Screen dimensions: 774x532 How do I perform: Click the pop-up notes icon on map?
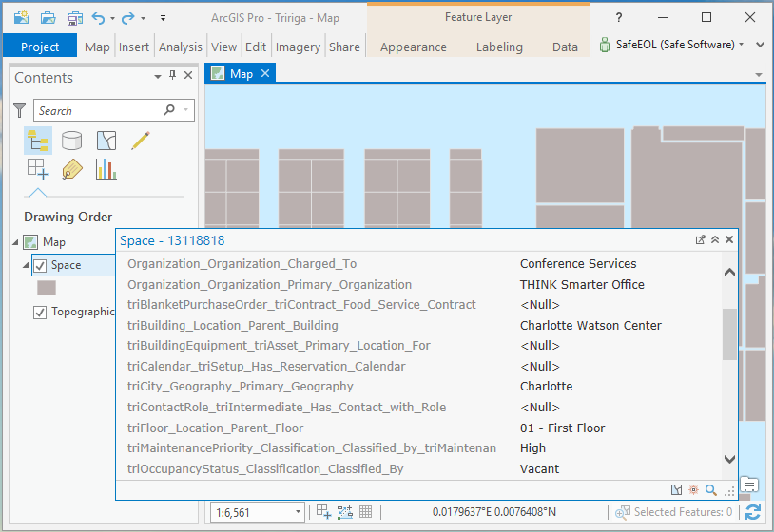click(x=749, y=485)
